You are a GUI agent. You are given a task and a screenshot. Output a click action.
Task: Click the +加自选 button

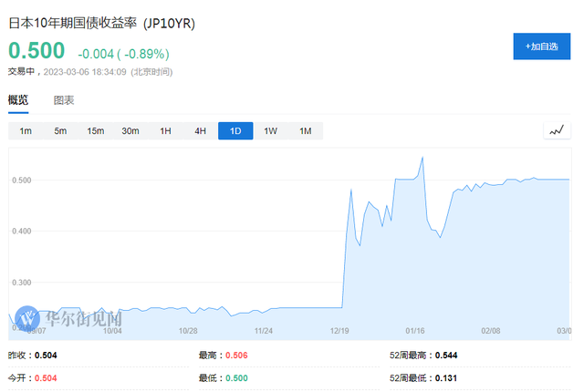coord(541,46)
